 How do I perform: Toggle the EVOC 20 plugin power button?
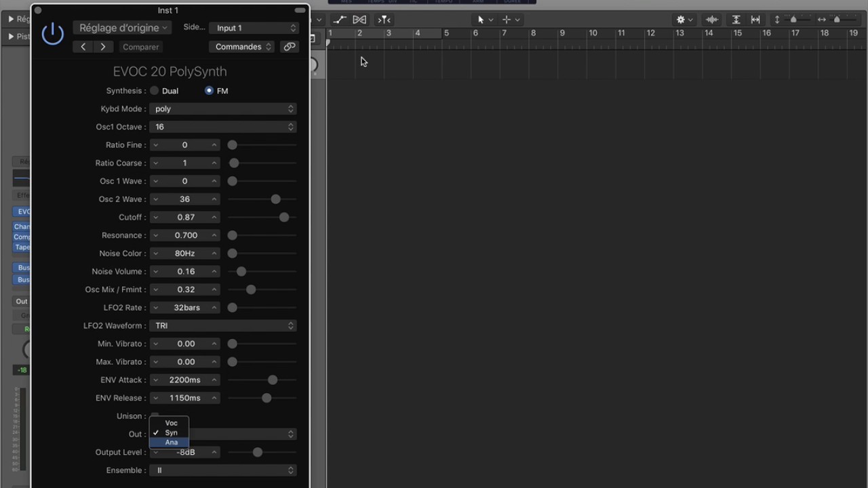coord(53,33)
